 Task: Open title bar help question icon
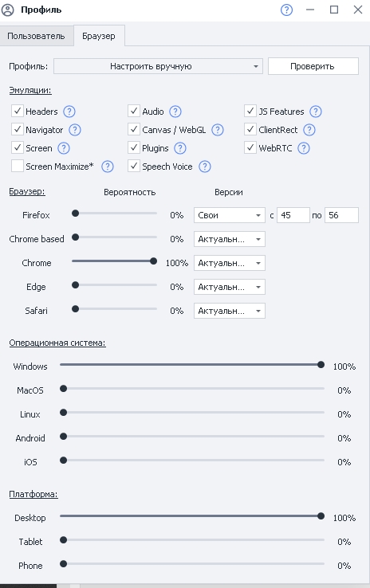287,10
